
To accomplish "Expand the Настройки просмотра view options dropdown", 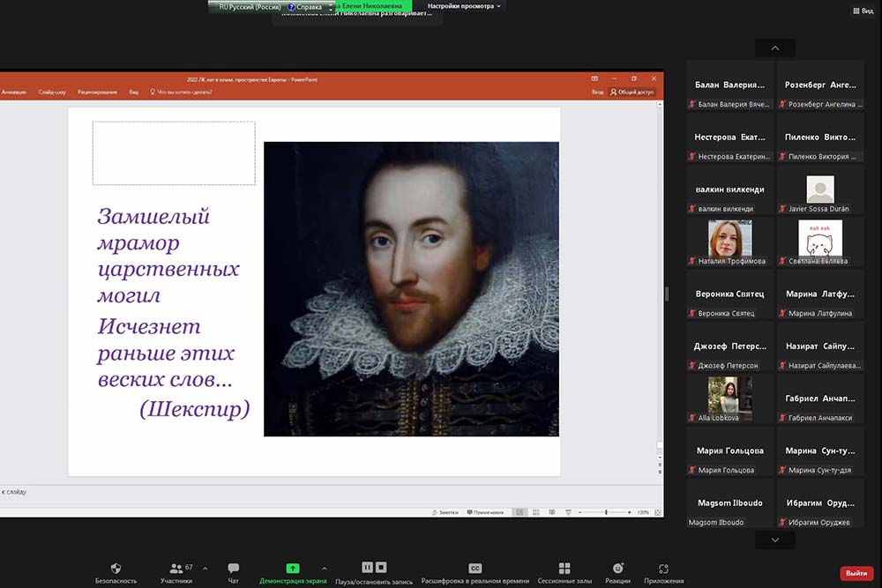I will click(464, 6).
